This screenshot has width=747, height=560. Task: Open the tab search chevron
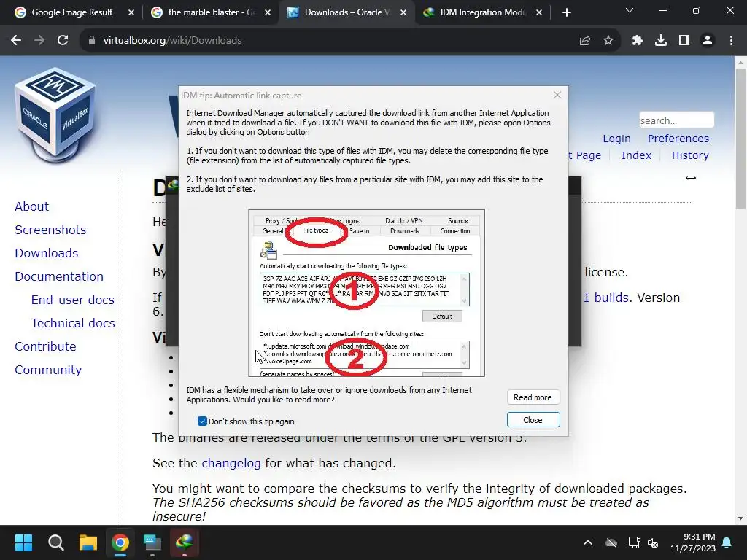point(630,10)
